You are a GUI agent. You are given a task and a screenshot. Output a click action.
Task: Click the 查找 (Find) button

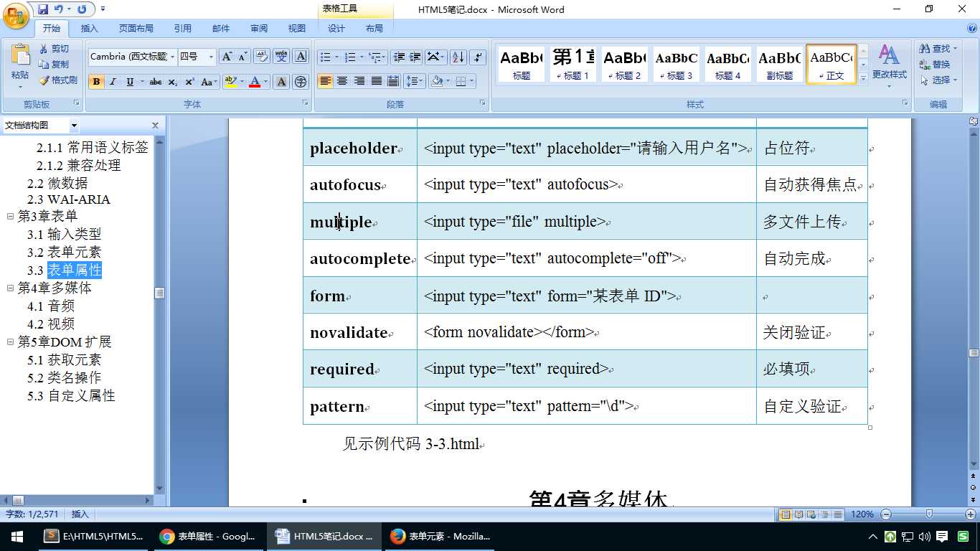click(x=937, y=49)
